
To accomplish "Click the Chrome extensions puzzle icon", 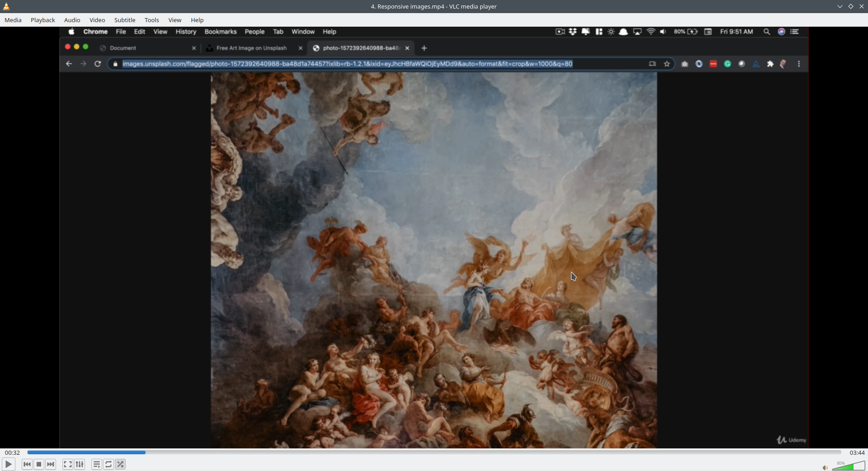I will 770,64.
